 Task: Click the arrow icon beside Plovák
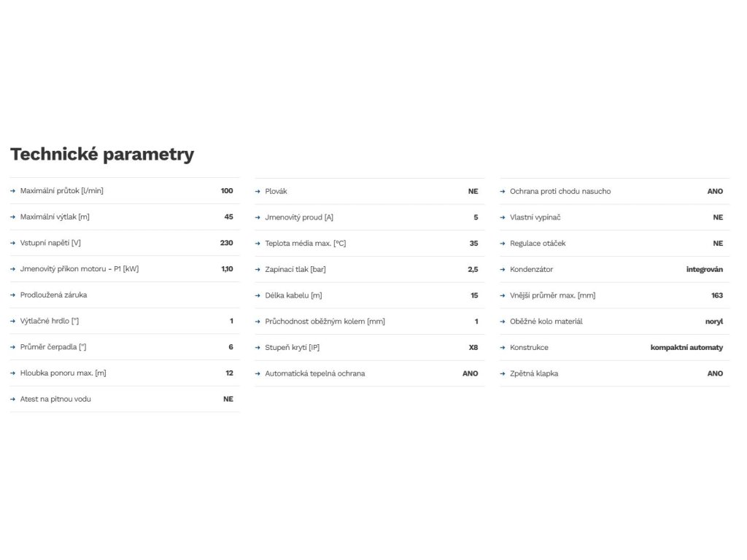tap(258, 192)
